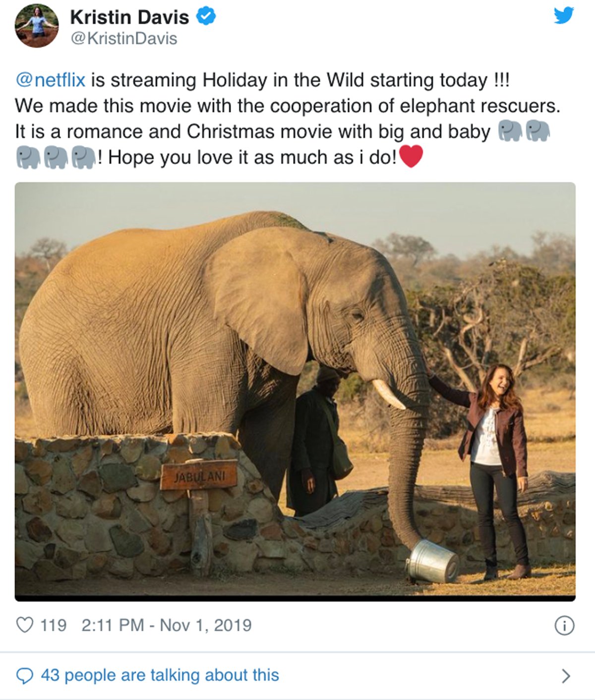Open Kristin Davis's profile avatar

click(x=37, y=26)
